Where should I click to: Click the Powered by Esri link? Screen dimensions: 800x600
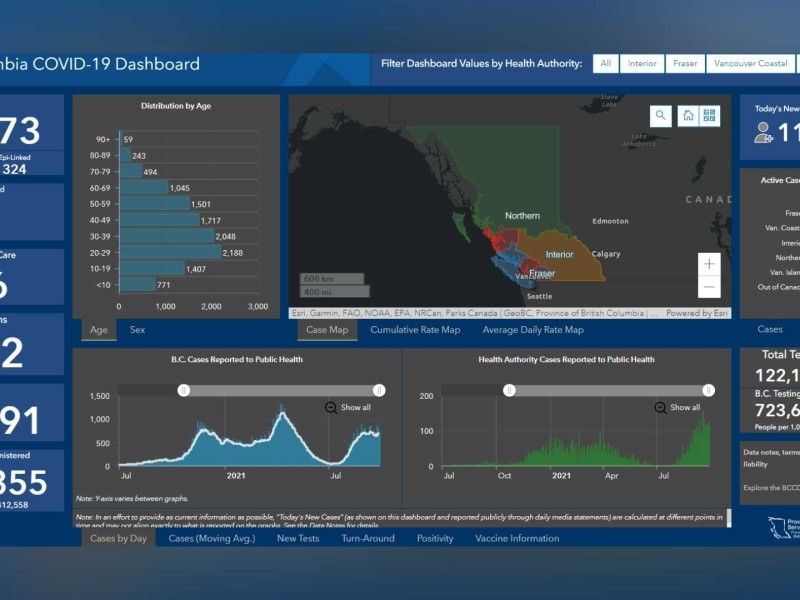[695, 313]
